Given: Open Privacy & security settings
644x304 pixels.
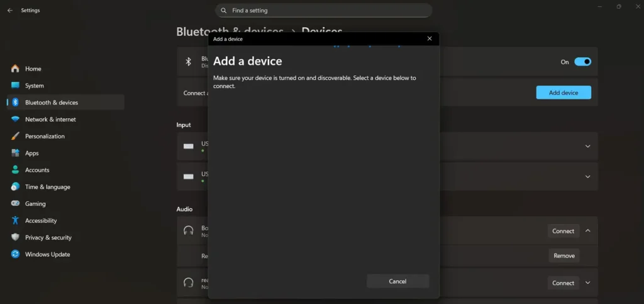Looking at the screenshot, I should pos(48,238).
